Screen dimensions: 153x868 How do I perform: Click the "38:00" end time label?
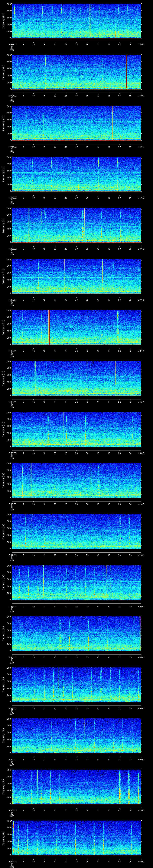141,351
